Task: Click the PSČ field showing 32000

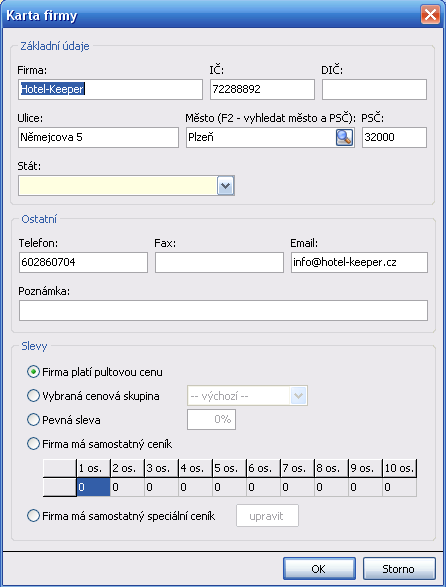Action: coord(394,137)
